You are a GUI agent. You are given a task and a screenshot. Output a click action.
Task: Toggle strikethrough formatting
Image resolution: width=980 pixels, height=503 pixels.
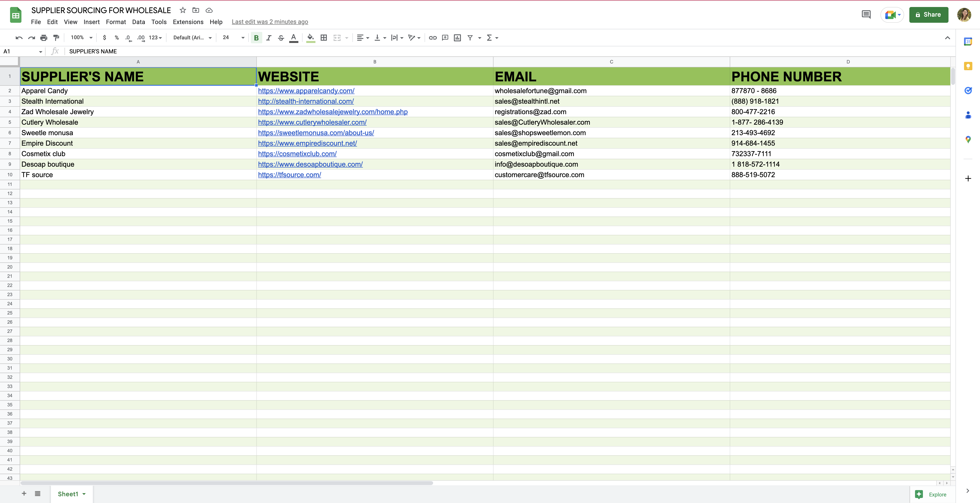pos(281,38)
